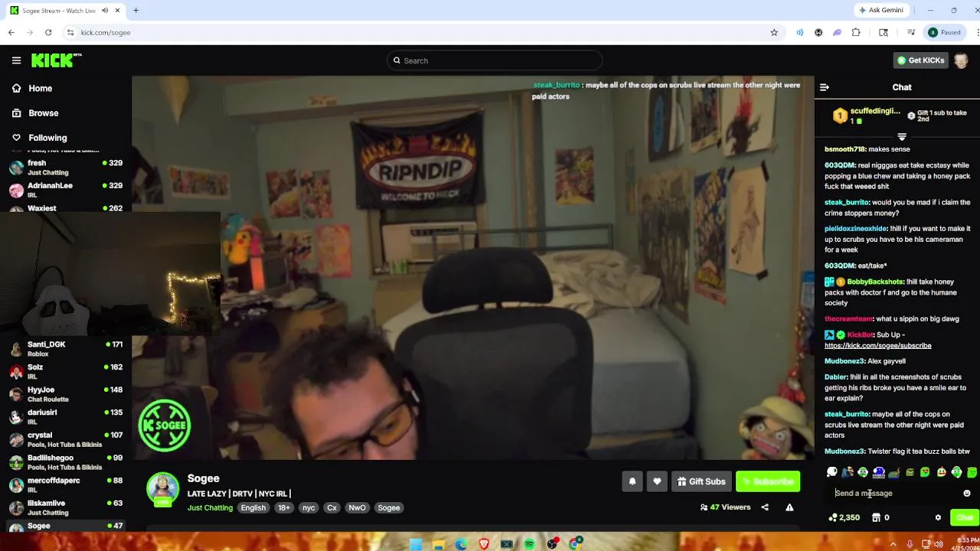Open the hamburger sidebar menu
Image resolution: width=980 pixels, height=551 pixels.
[x=16, y=60]
